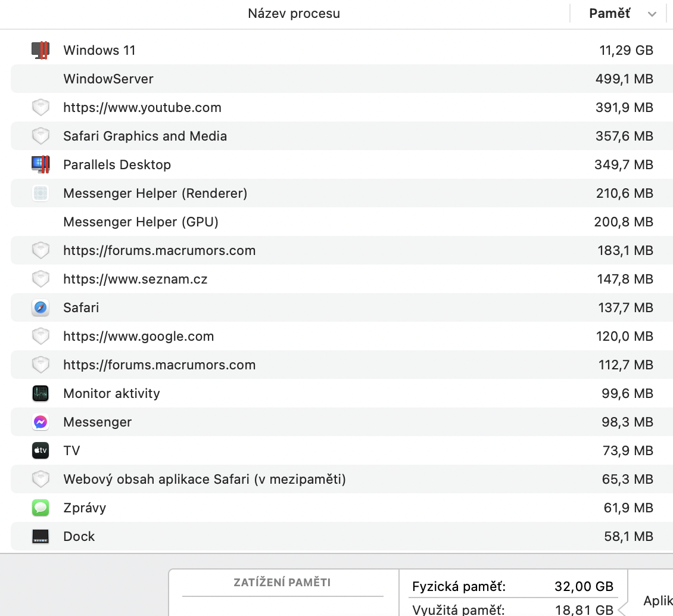
Task: Select Safari Graphics and Media process name
Action: click(145, 136)
